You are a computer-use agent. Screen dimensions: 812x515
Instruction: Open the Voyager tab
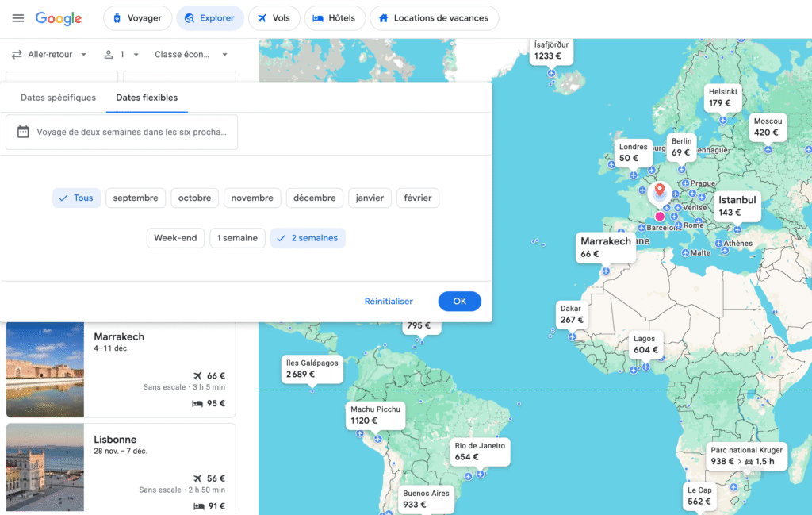pos(137,18)
